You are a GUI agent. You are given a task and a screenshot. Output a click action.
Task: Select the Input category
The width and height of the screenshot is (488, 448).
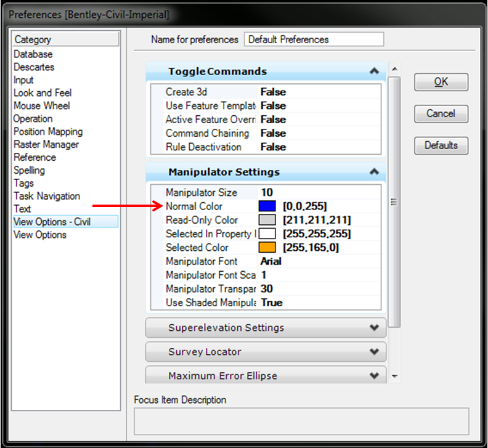(x=23, y=80)
